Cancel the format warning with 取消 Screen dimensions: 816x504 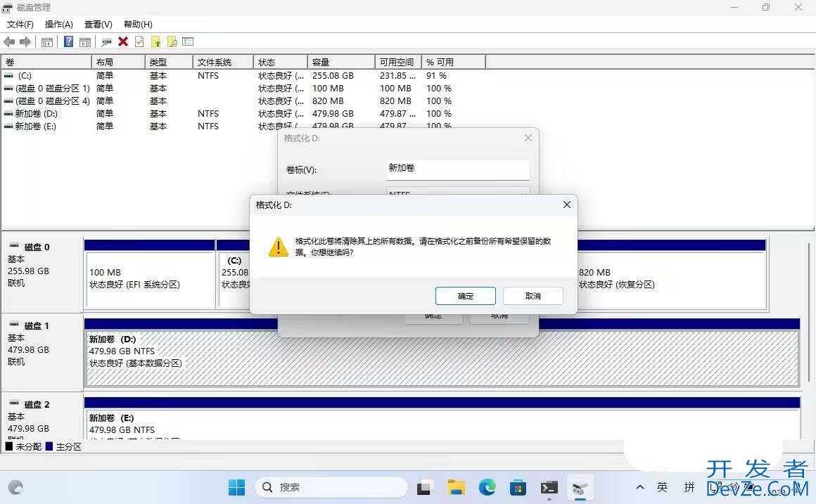point(533,296)
